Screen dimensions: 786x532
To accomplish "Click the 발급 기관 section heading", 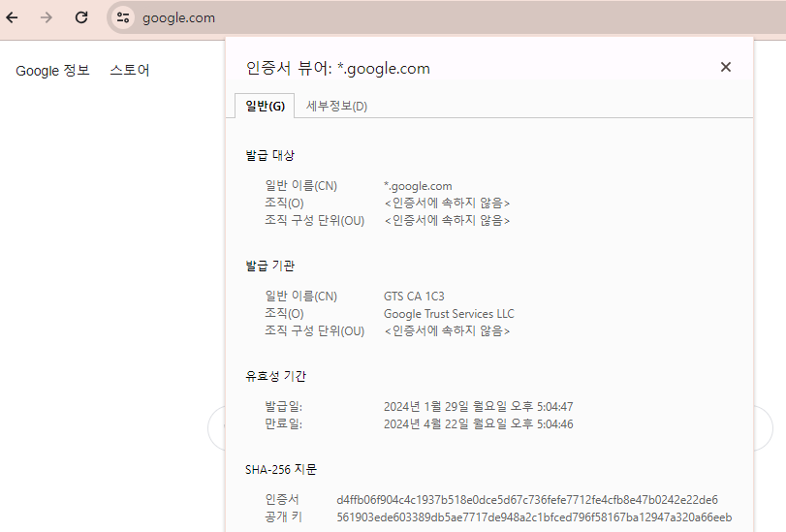I will (269, 266).
